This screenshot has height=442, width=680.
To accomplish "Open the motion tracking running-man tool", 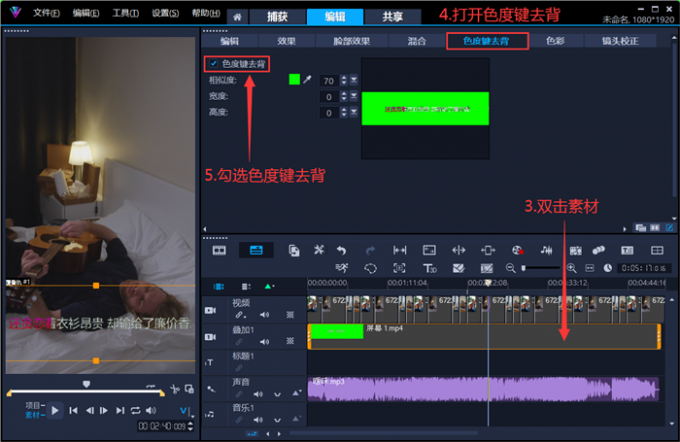I will pos(342,268).
